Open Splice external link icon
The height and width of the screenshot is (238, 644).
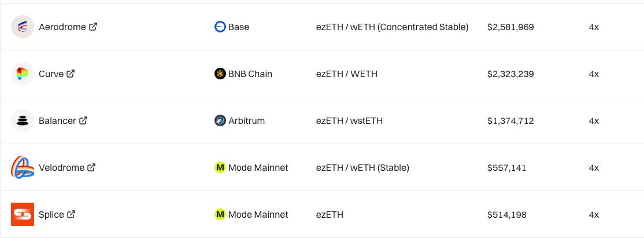(71, 214)
